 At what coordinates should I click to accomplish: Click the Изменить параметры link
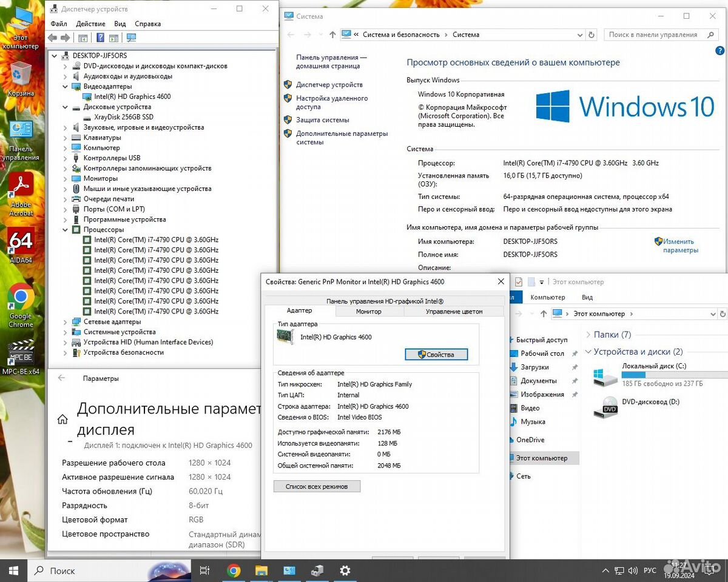tap(680, 246)
